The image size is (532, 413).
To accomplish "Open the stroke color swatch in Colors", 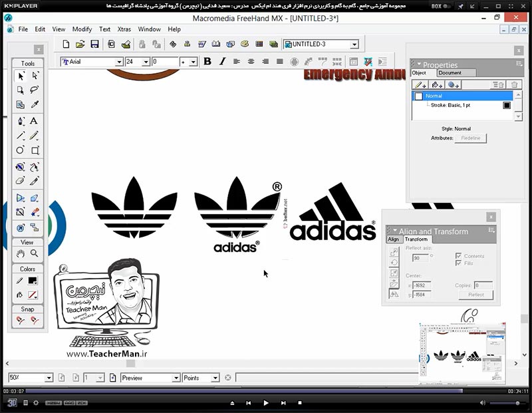I will pyautogui.click(x=33, y=281).
